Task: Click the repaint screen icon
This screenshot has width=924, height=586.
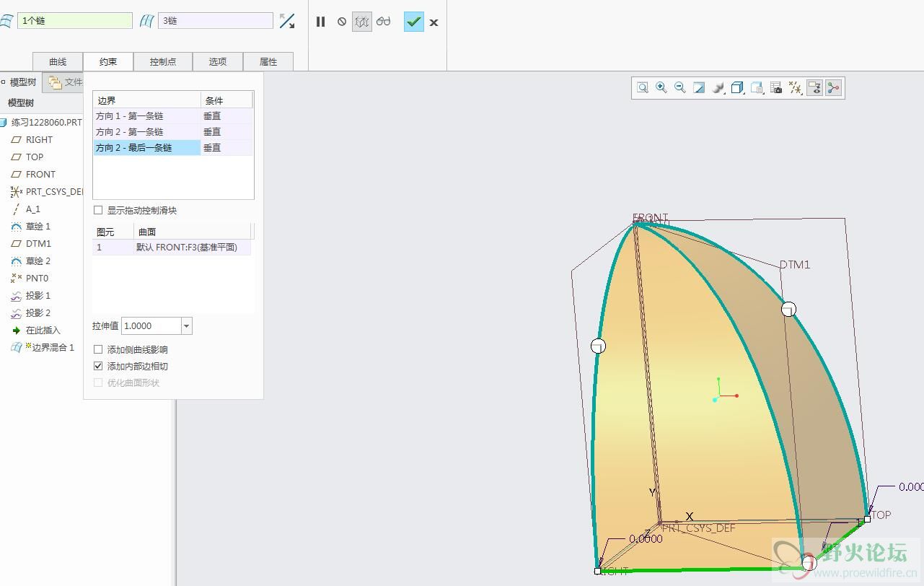Action: pos(699,88)
